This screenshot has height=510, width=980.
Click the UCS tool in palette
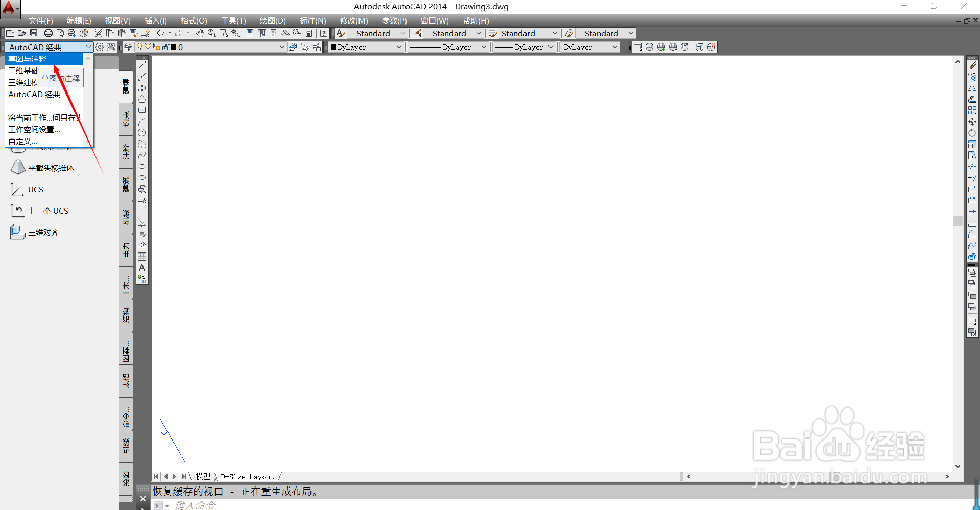[x=28, y=189]
